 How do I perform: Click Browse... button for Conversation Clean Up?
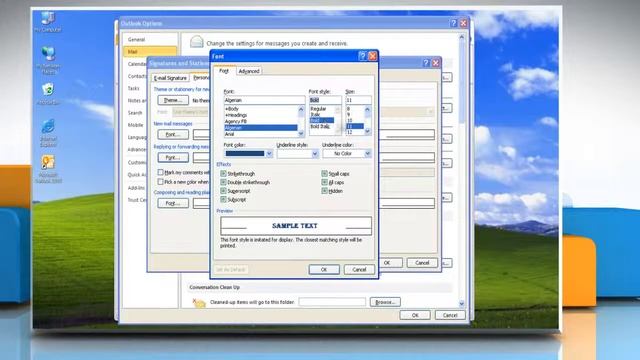pyautogui.click(x=385, y=302)
